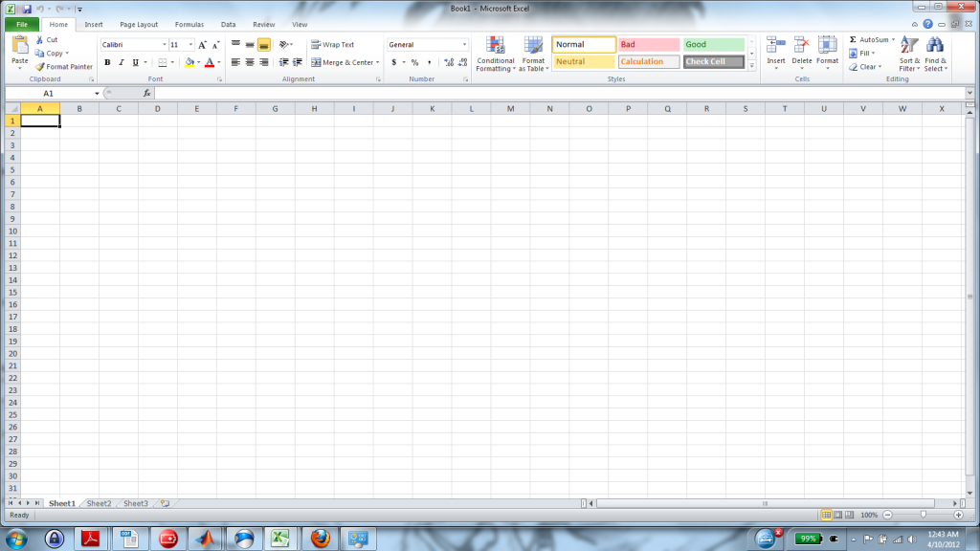Switch to the Formulas ribbon tab
The image size is (980, 551).
click(189, 24)
